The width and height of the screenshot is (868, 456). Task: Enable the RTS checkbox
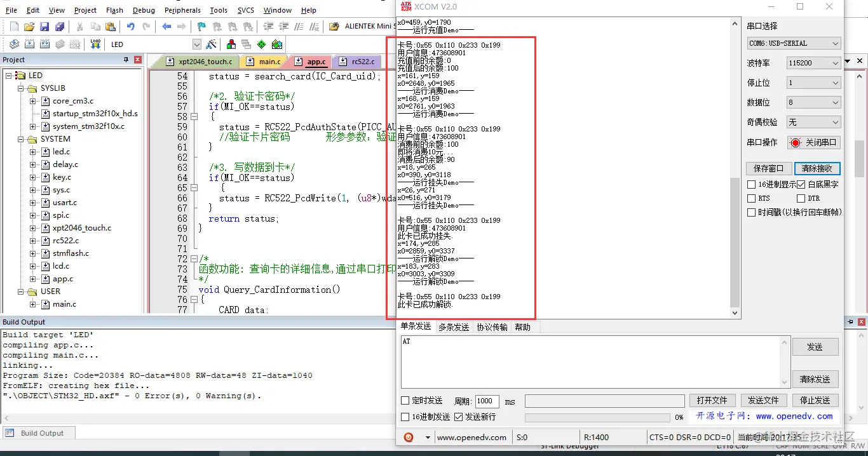[752, 198]
